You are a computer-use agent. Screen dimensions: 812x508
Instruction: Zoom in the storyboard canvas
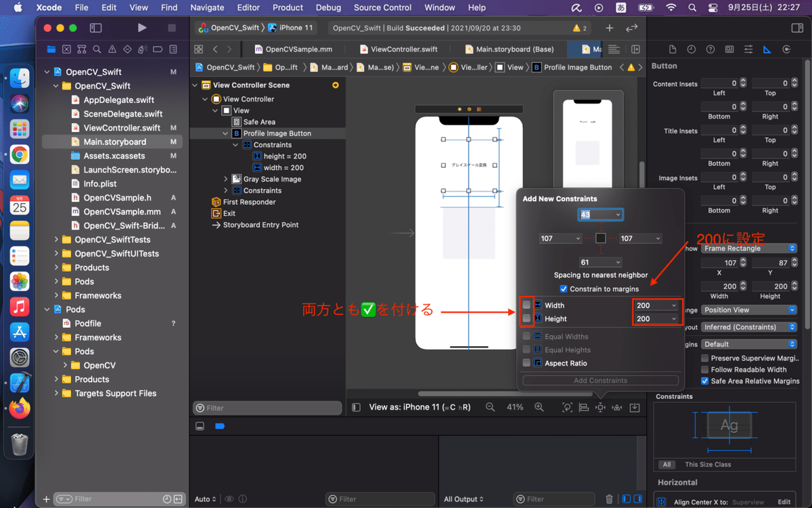pos(539,407)
